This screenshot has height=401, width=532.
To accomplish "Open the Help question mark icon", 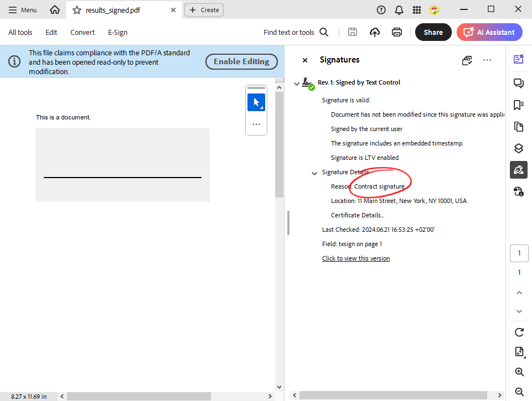I will coord(381,10).
